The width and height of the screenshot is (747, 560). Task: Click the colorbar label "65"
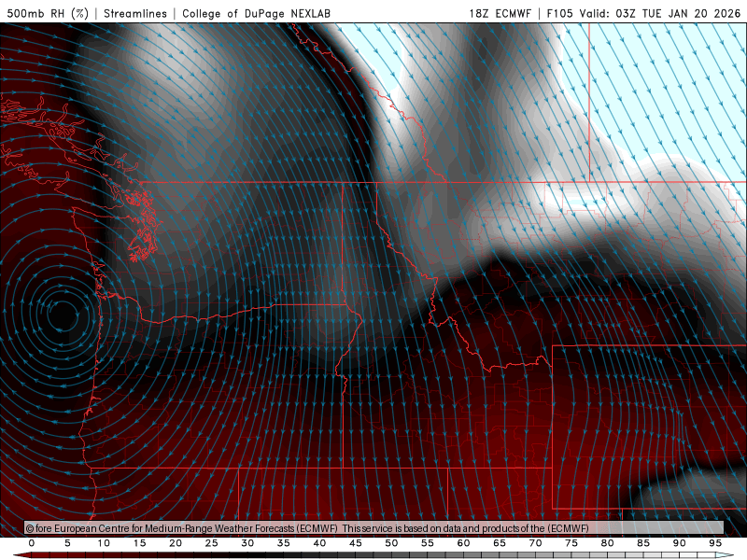pos(500,543)
